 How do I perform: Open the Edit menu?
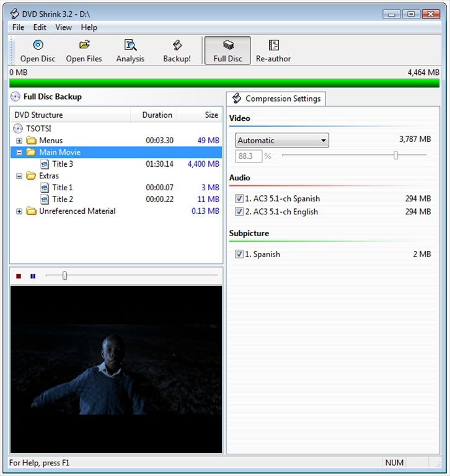coord(40,27)
